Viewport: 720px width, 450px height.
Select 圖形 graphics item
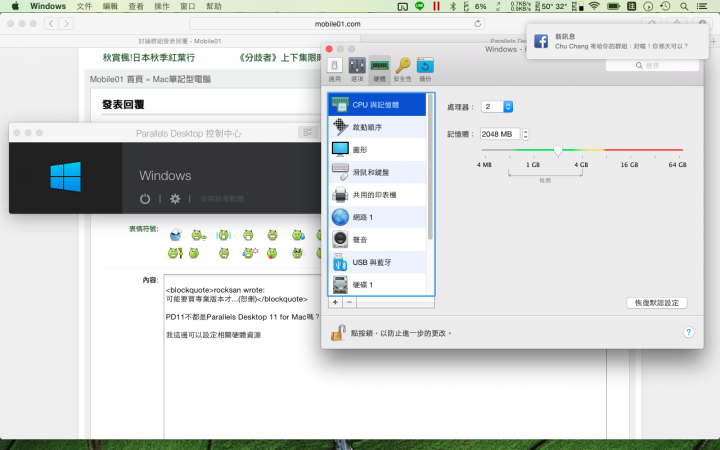[x=377, y=150]
